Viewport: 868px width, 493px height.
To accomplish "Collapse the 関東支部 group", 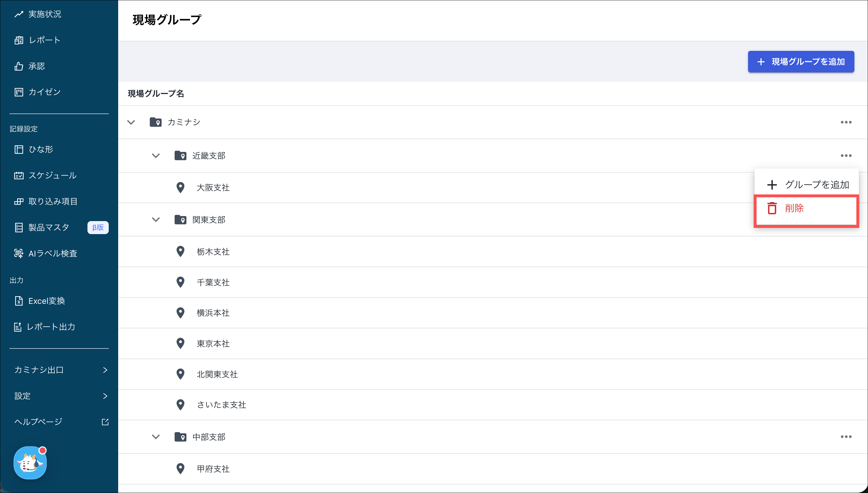I will pyautogui.click(x=156, y=220).
